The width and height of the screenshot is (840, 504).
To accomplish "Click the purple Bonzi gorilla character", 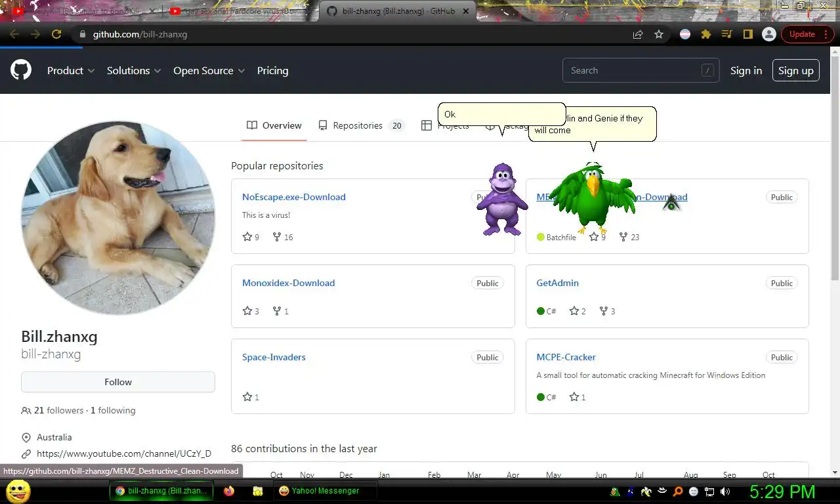I will coord(501,199).
